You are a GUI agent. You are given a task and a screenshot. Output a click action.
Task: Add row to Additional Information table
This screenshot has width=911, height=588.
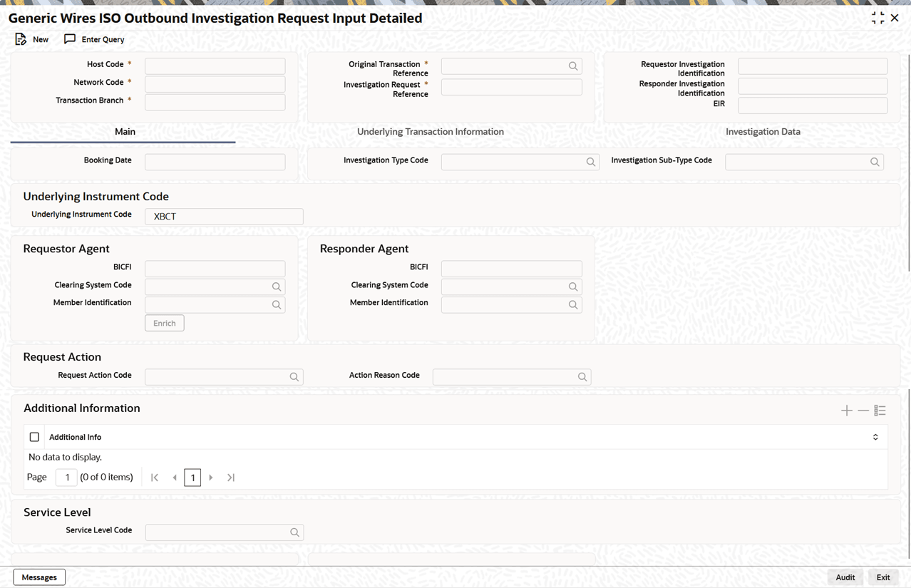[847, 411]
